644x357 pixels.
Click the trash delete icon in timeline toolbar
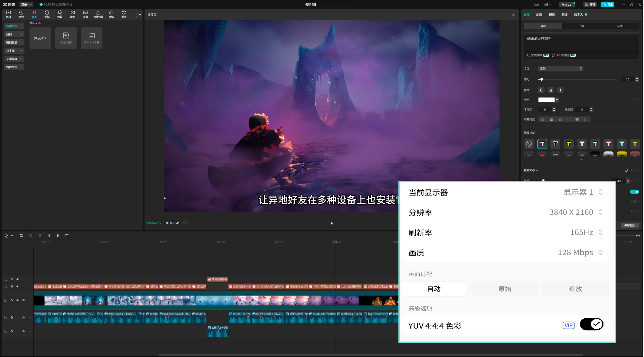pos(67,236)
